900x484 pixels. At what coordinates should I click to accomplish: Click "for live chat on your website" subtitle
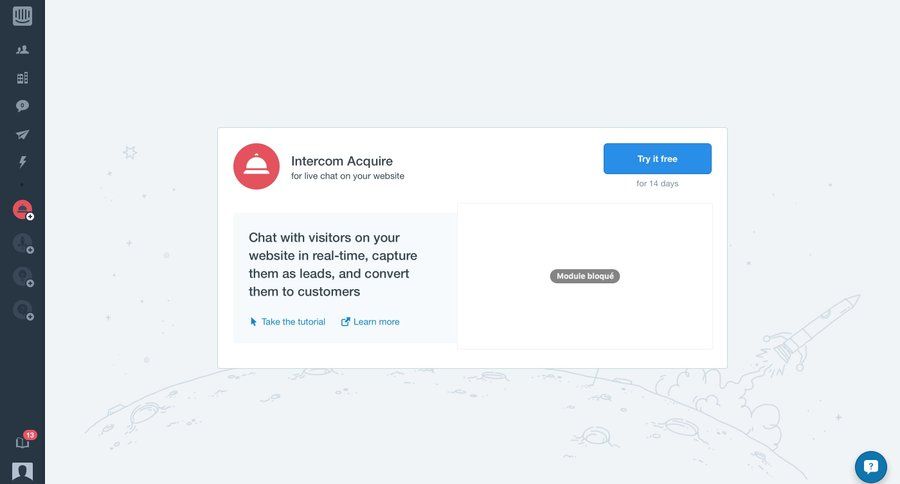coord(347,176)
